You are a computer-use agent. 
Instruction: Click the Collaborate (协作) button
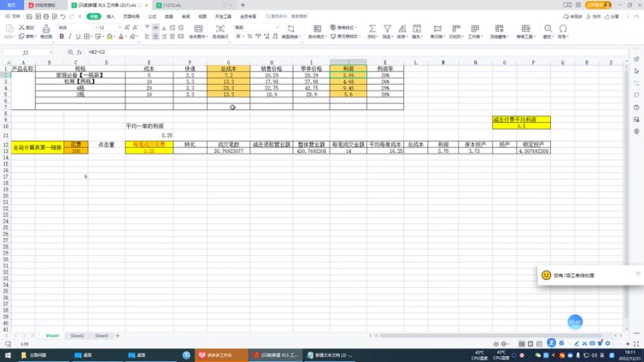pyautogui.click(x=592, y=17)
